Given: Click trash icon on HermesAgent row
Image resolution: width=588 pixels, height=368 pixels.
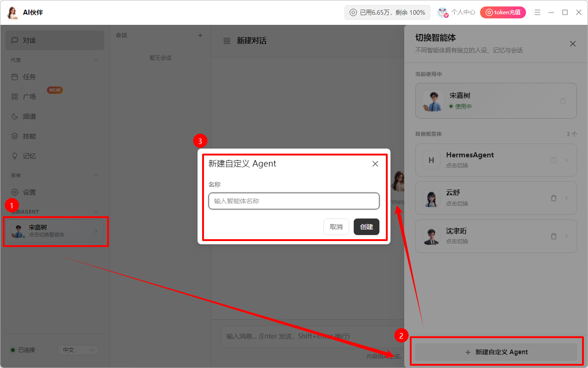Looking at the screenshot, I should [554, 160].
